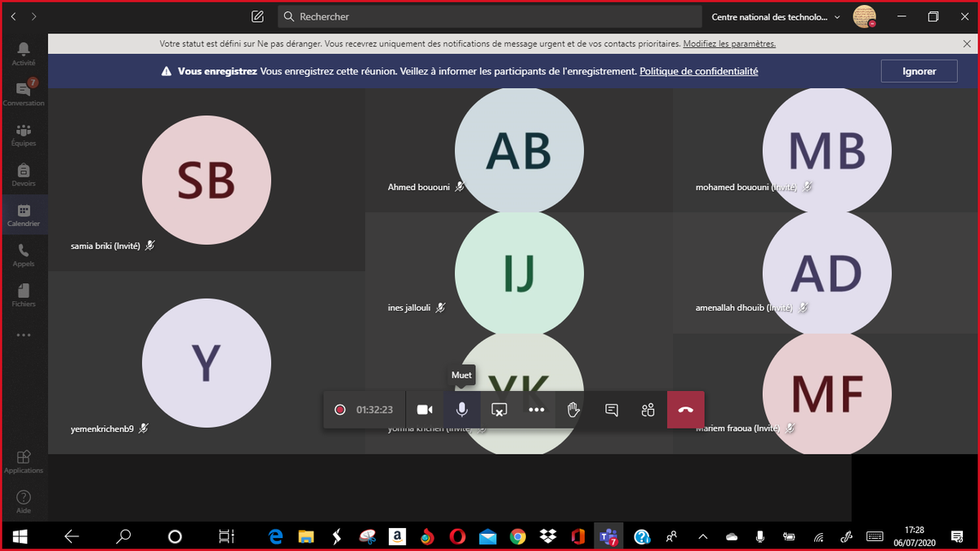
Task: Open Politique de confidentialité link
Action: pos(699,71)
